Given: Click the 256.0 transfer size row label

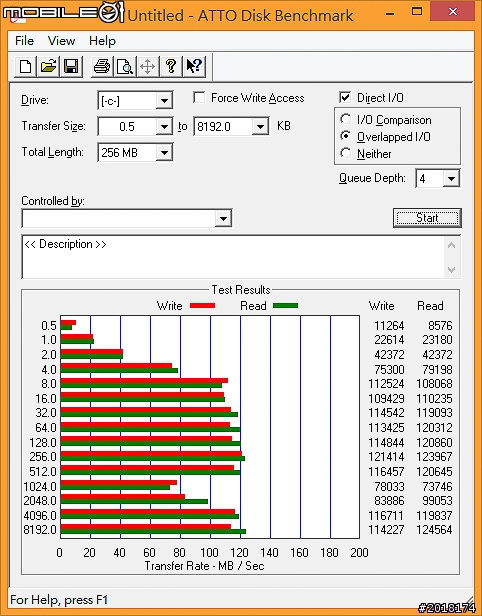Looking at the screenshot, I should click(43, 457).
